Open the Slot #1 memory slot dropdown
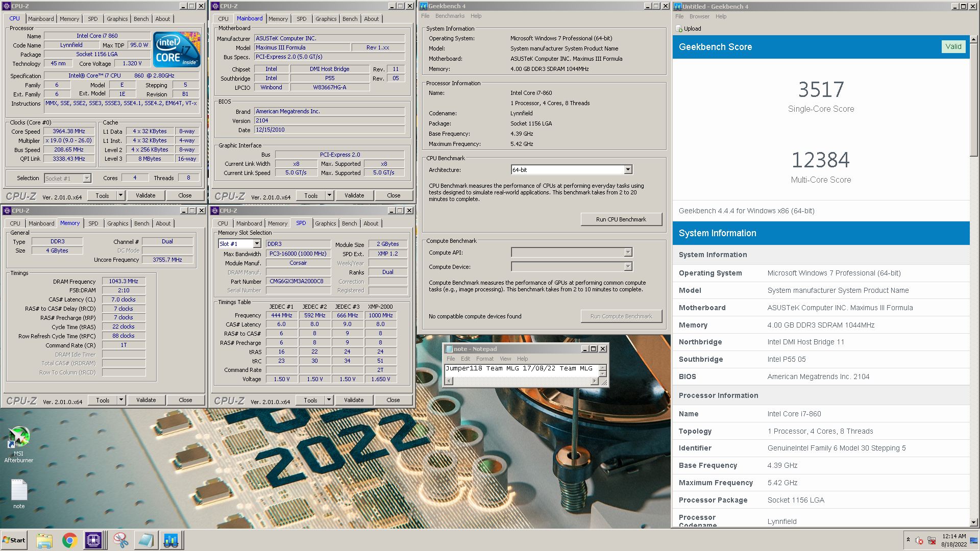Screen dimensions: 980x551 (x=257, y=244)
